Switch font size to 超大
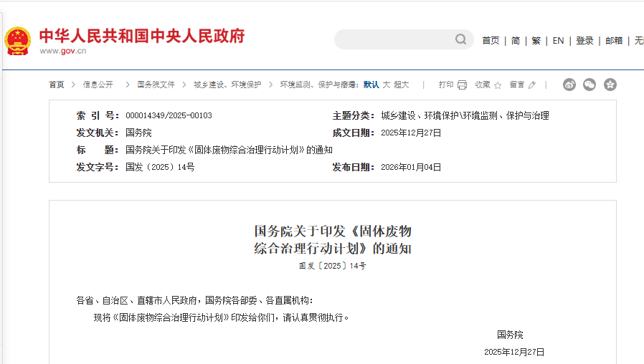The image size is (644, 364). coord(401,85)
